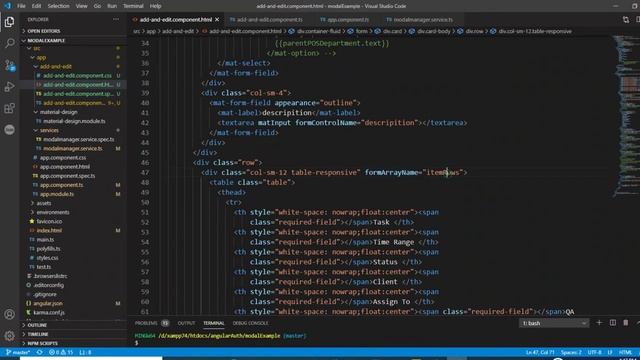Open the Accounts menu icon

click(x=9, y=314)
